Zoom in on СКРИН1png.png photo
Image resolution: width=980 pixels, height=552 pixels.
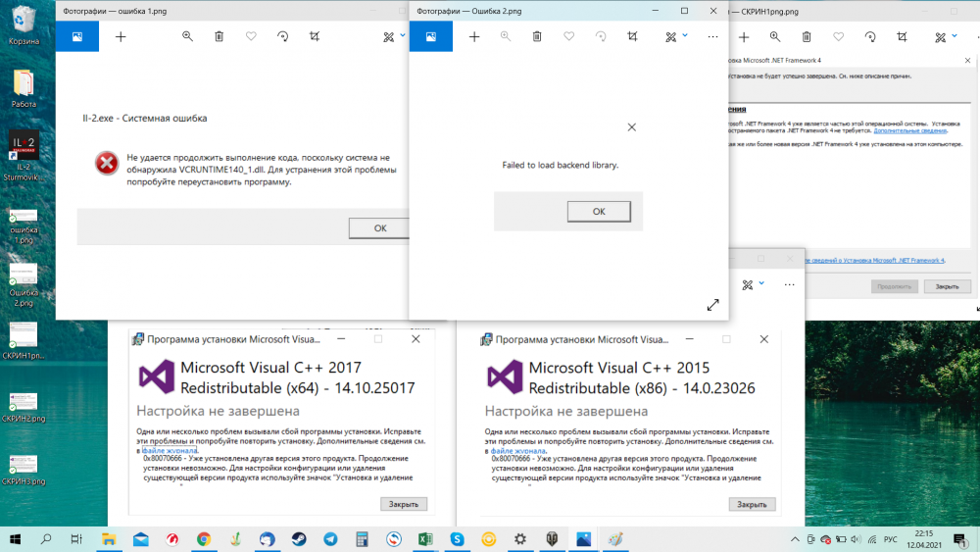tap(775, 37)
